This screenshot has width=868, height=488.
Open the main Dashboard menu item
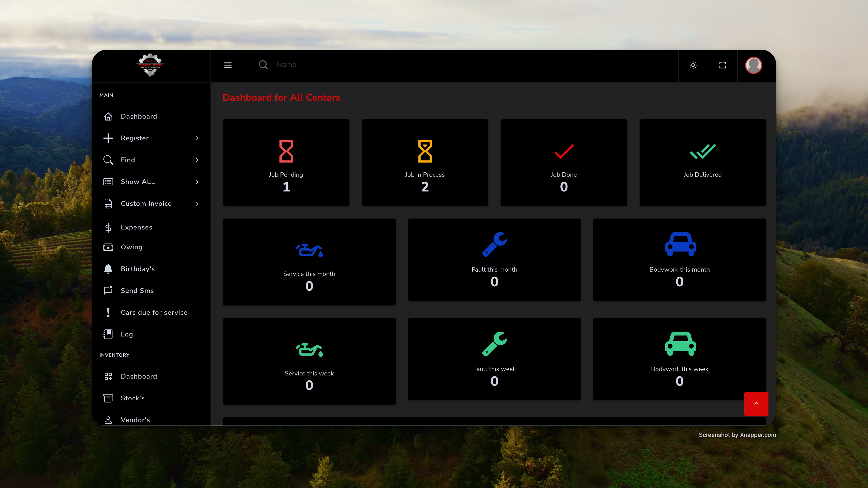pyautogui.click(x=139, y=116)
